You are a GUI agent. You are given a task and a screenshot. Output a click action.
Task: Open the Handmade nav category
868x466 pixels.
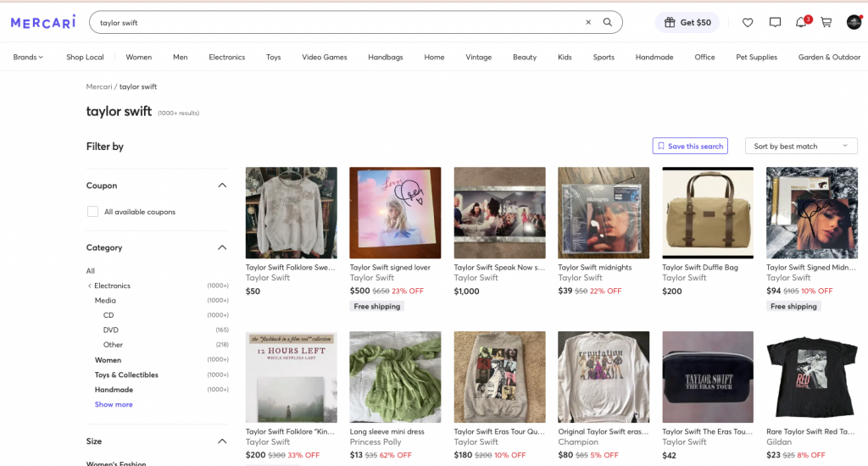coord(654,57)
